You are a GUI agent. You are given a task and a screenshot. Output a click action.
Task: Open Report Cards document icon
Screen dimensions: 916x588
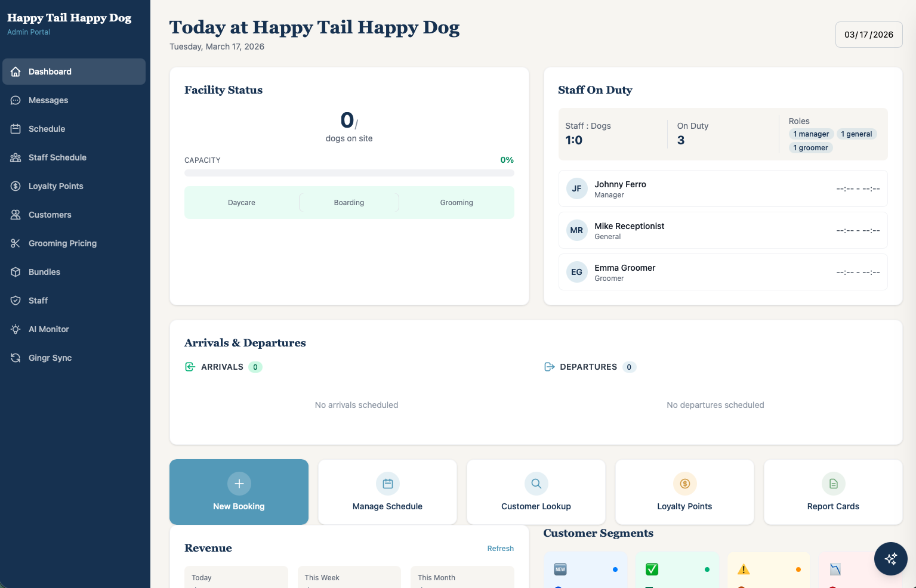tap(833, 484)
